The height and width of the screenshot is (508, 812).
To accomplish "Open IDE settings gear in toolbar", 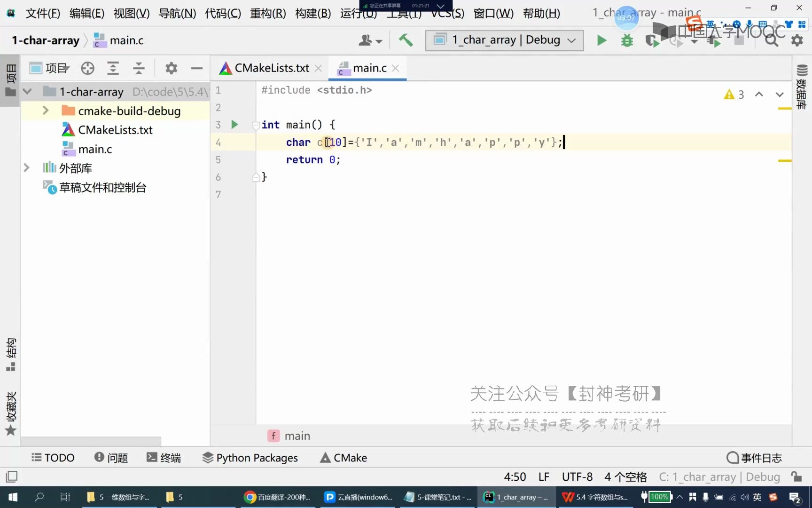I will coord(797,40).
